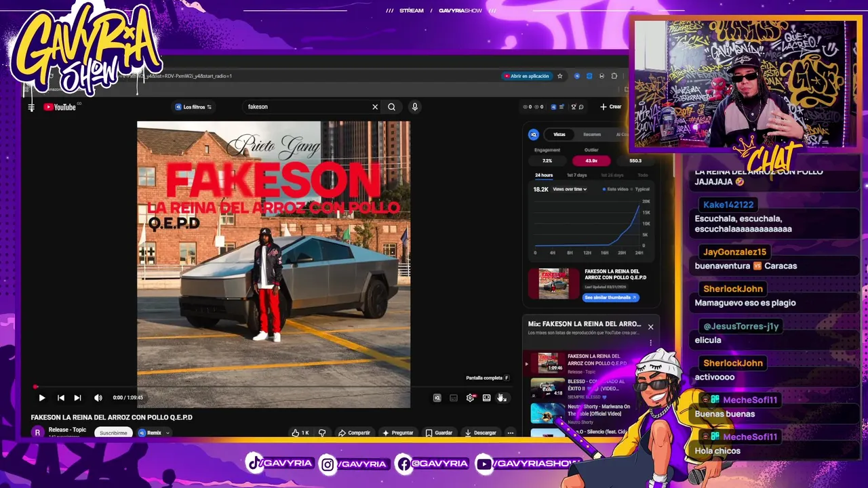The width and height of the screenshot is (868, 488).
Task: Focus the YouTube search field containing 'fakeson'
Action: [x=307, y=107]
